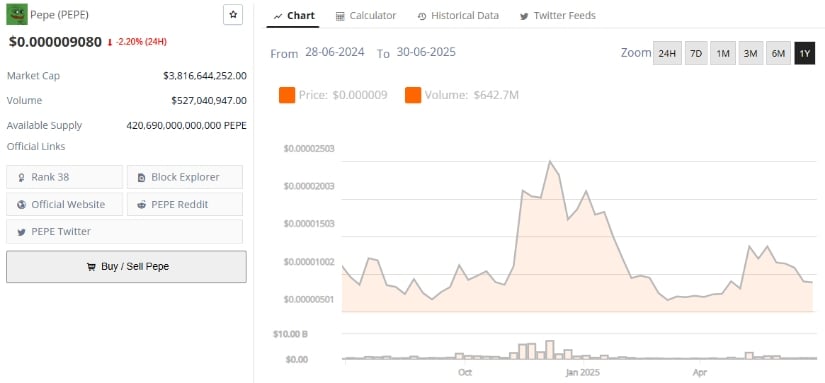This screenshot has width=825, height=383.
Task: Open the PEPE Twitter link
Action: (124, 231)
